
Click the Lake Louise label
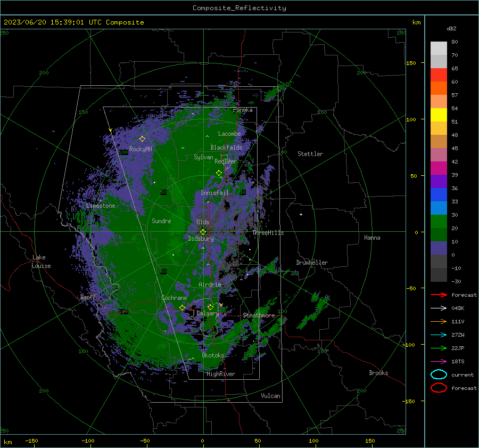[41, 262]
